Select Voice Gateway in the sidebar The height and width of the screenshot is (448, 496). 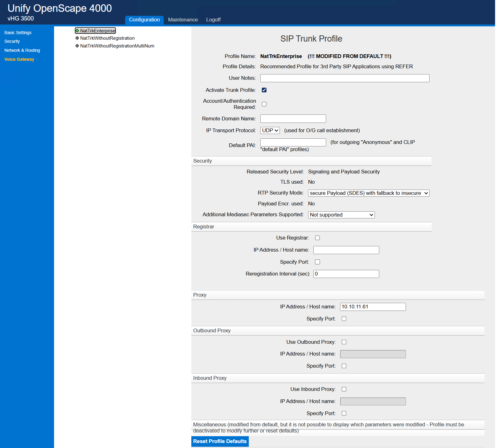[19, 59]
